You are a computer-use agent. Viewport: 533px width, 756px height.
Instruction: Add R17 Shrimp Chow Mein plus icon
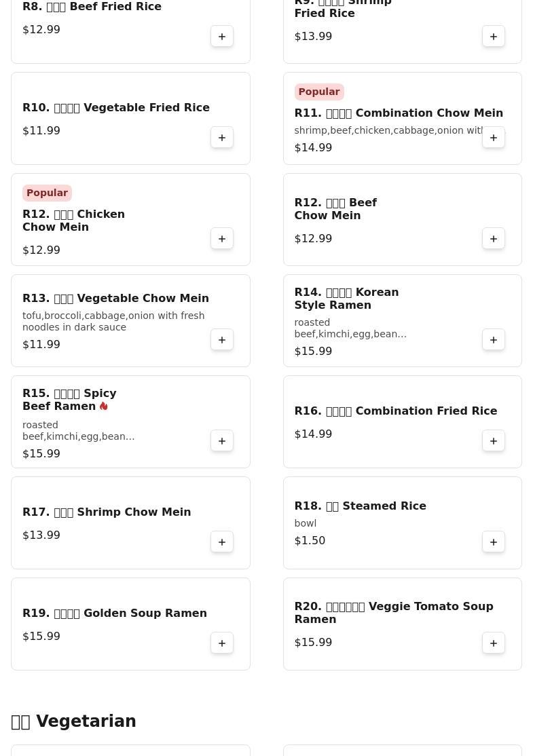[222, 542]
